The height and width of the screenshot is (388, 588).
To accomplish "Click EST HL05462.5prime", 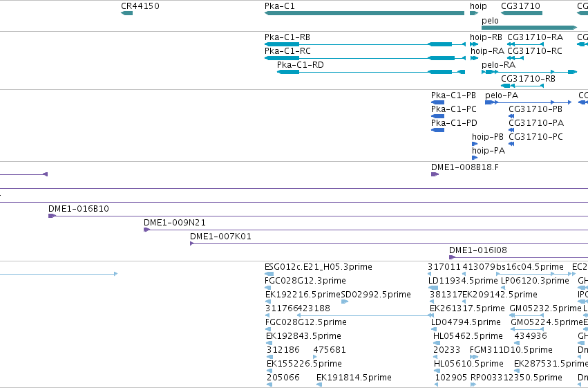I will coord(437,343).
